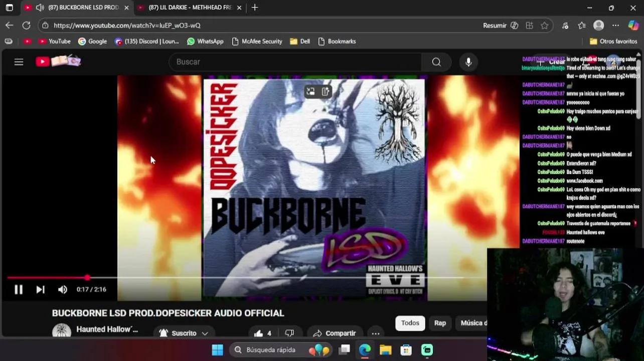View site info via lock icon
The width and height of the screenshot is (644, 361).
pos(46,25)
